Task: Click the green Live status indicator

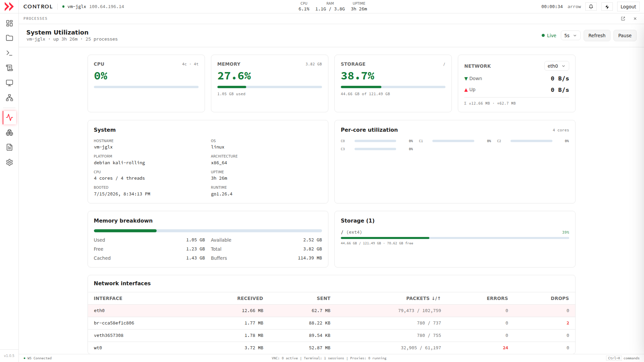Action: pos(549,36)
